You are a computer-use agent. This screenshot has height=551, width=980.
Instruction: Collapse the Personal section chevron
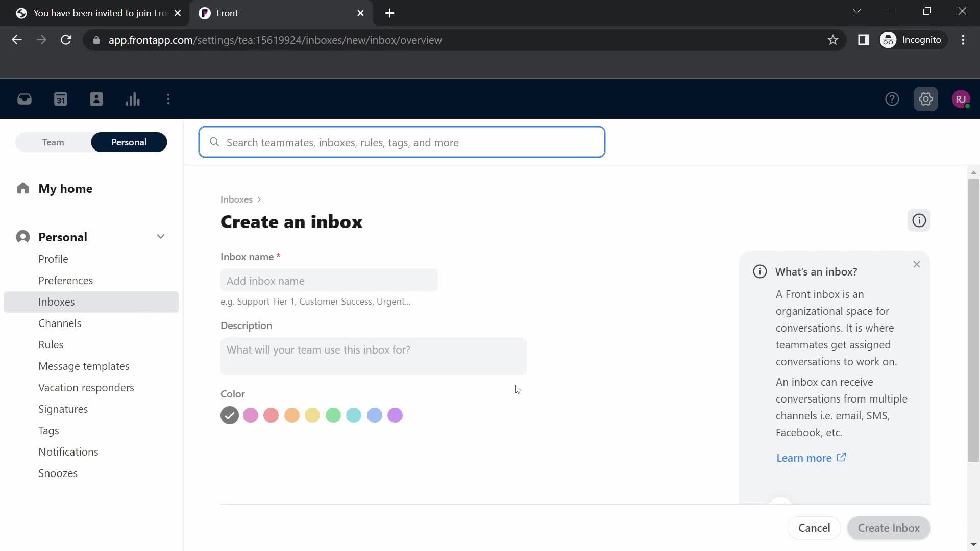[161, 237]
